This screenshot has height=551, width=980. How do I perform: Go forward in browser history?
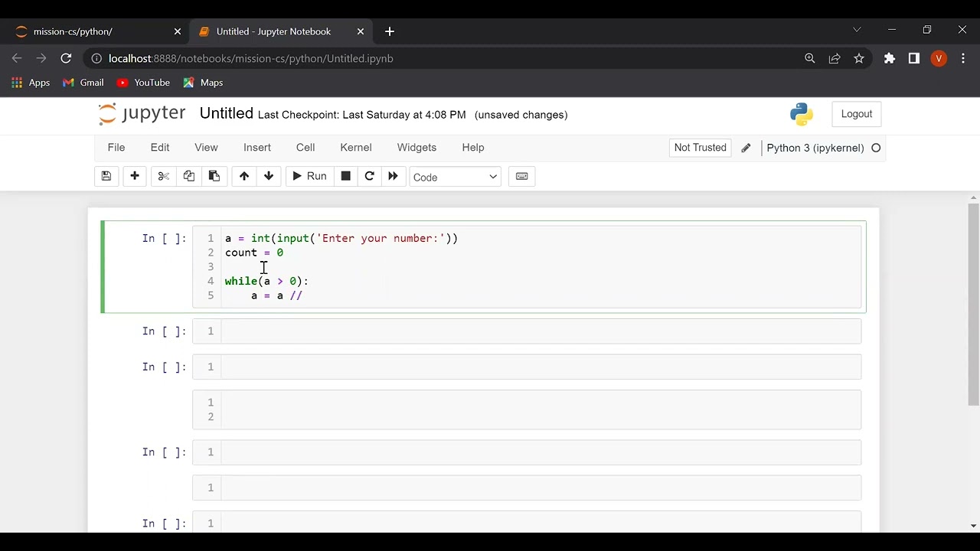point(41,58)
